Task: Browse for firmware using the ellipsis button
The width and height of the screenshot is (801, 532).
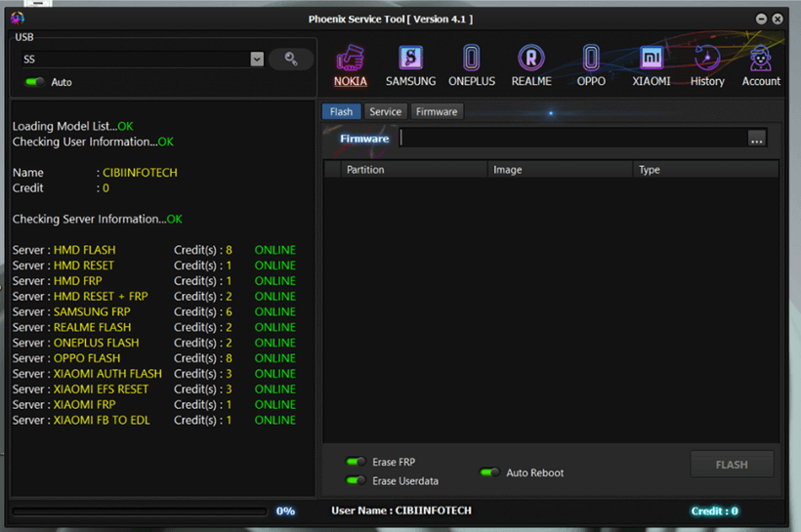Action: click(x=756, y=140)
